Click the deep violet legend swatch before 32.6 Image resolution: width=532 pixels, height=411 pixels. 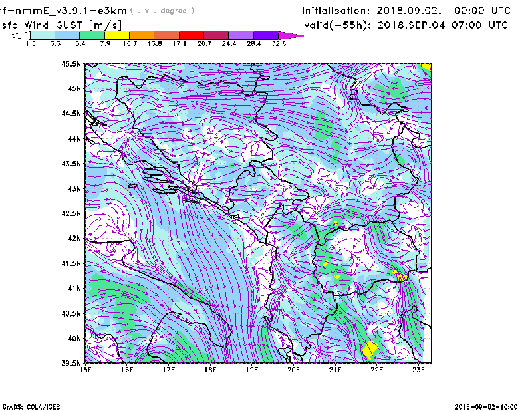click(x=266, y=35)
